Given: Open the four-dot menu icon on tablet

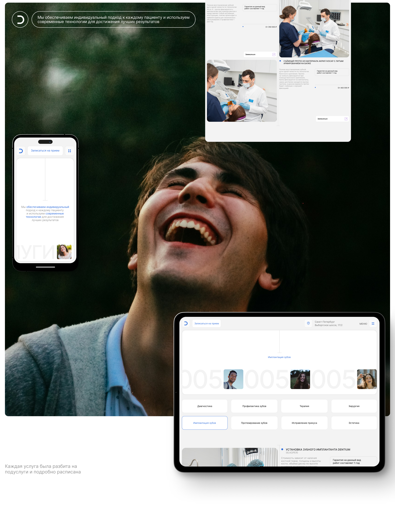Looking at the screenshot, I should click(373, 323).
